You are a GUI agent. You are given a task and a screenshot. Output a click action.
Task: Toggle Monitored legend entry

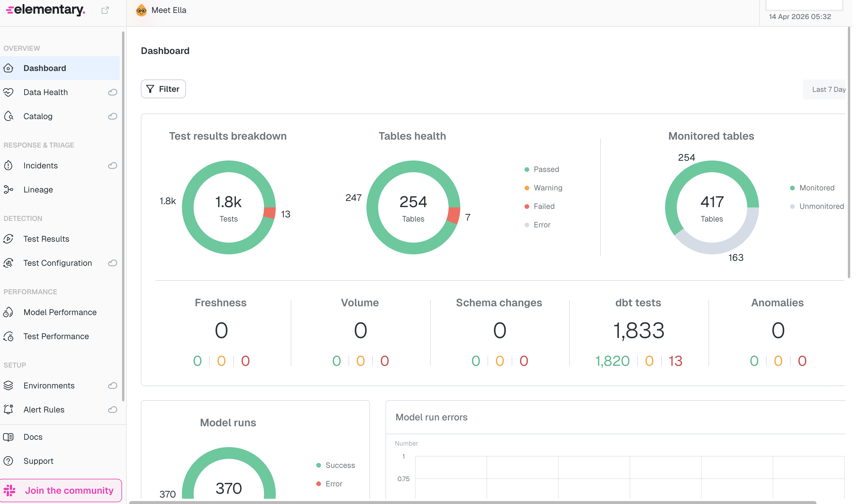click(x=812, y=188)
